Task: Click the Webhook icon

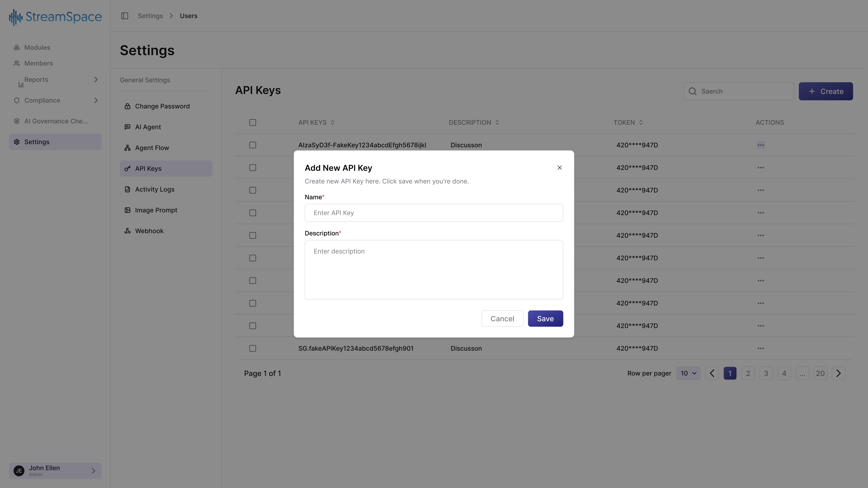Action: pyautogui.click(x=127, y=231)
